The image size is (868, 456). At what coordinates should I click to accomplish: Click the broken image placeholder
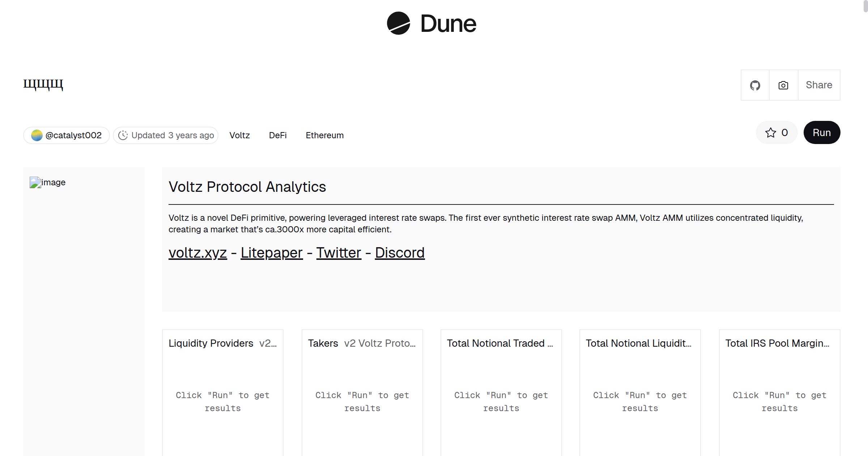click(35, 182)
